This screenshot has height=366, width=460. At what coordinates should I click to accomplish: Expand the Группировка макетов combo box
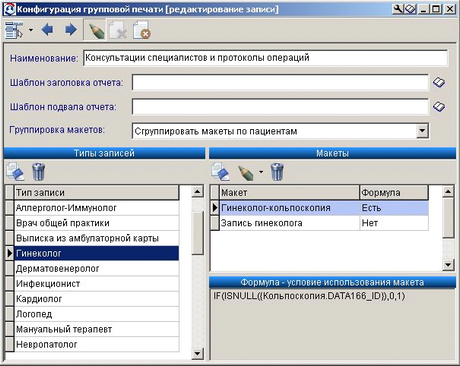click(x=422, y=131)
